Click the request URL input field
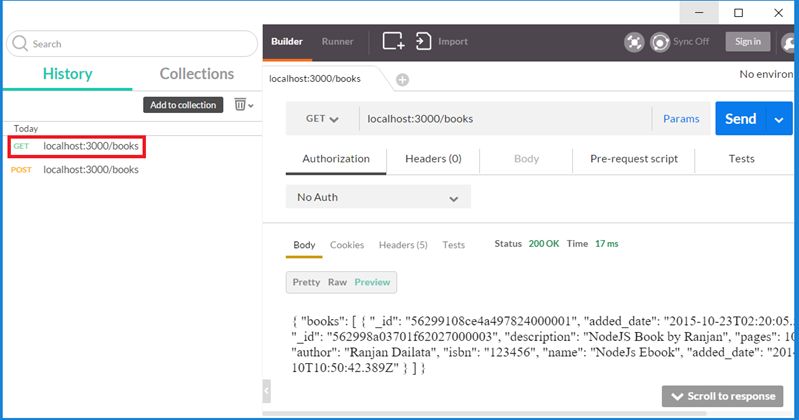The width and height of the screenshot is (799, 420). tap(505, 119)
